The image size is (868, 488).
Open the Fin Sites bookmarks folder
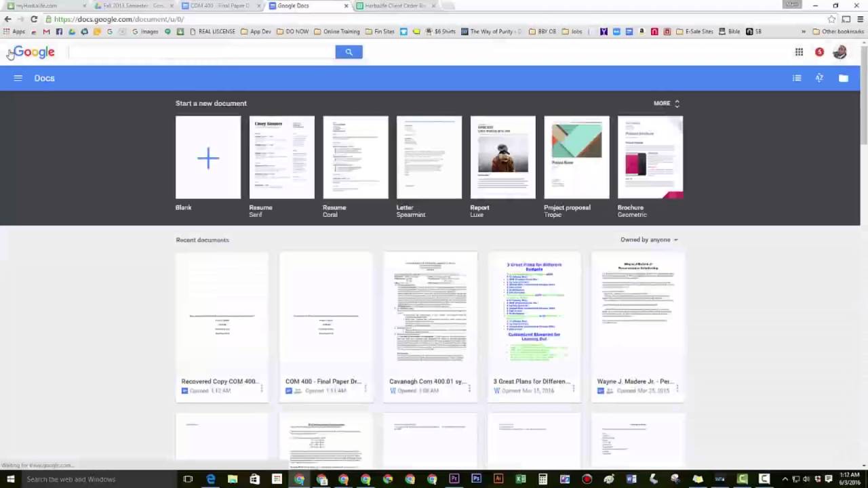tap(379, 31)
